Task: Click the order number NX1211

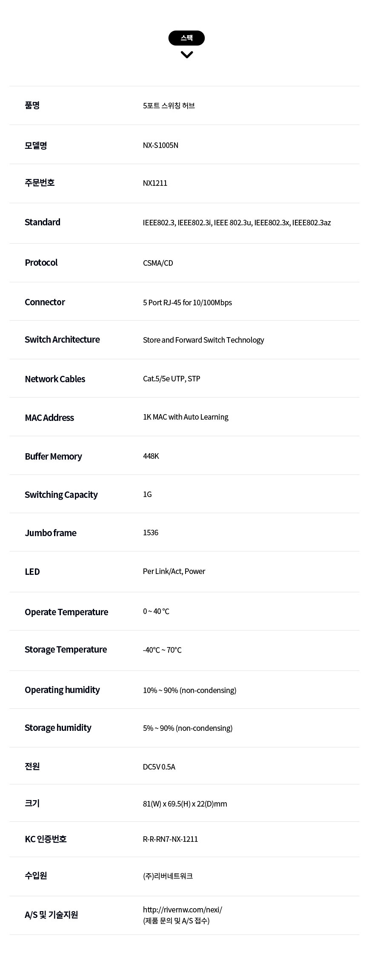Action: pyautogui.click(x=155, y=183)
